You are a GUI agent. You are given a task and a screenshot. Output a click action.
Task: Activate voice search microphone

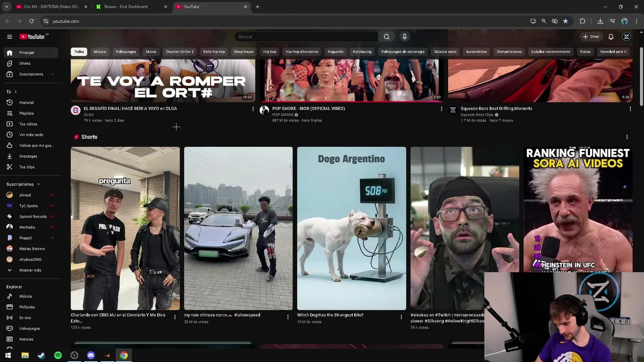point(405,37)
